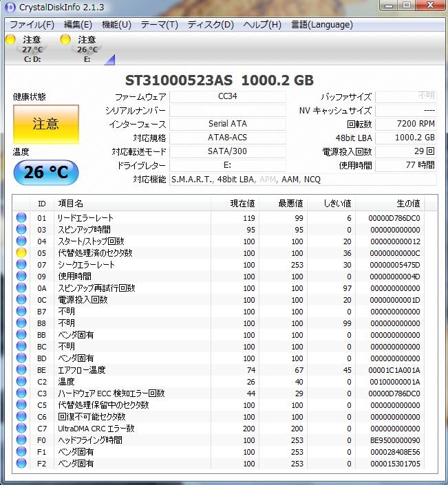Click the blue status icon for 0A スピンアップ再試行回数

pyautogui.click(x=21, y=288)
